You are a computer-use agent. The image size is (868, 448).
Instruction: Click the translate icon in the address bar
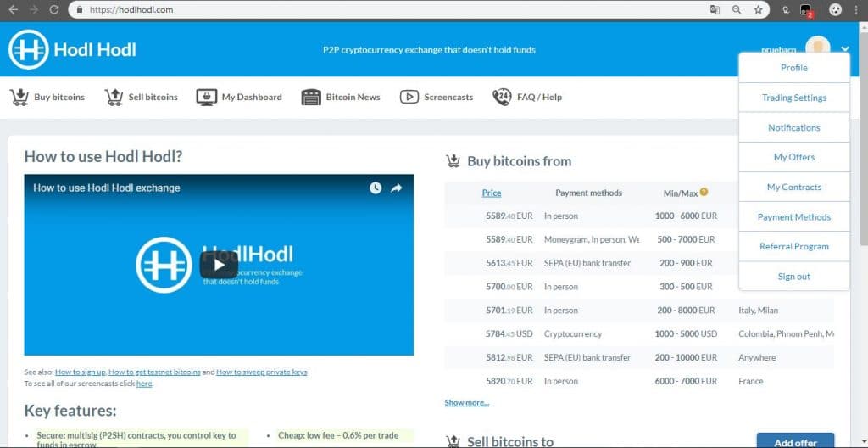pos(715,9)
